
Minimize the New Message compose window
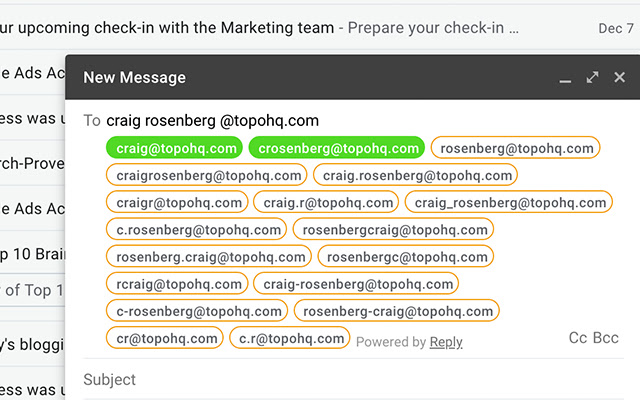(x=565, y=78)
